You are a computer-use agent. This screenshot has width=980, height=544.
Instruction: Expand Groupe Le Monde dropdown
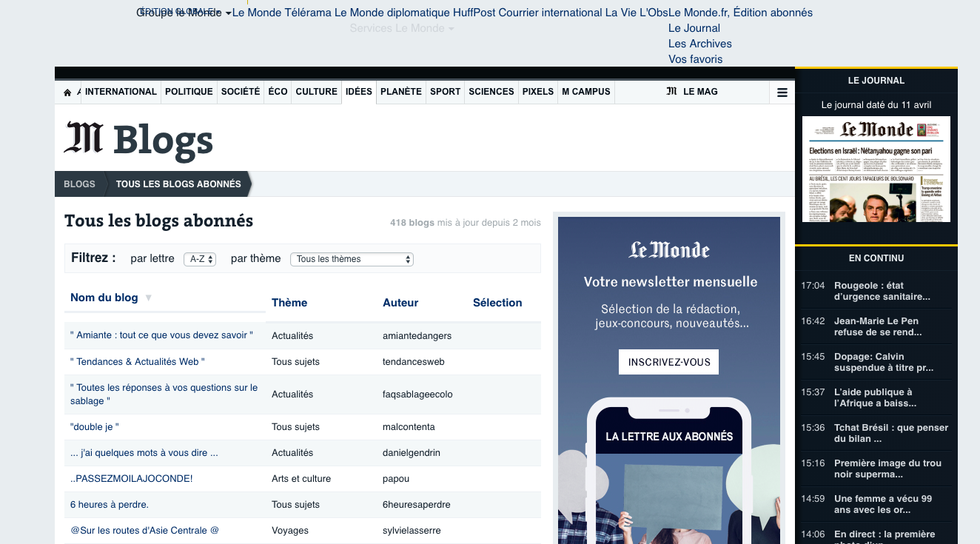point(184,13)
